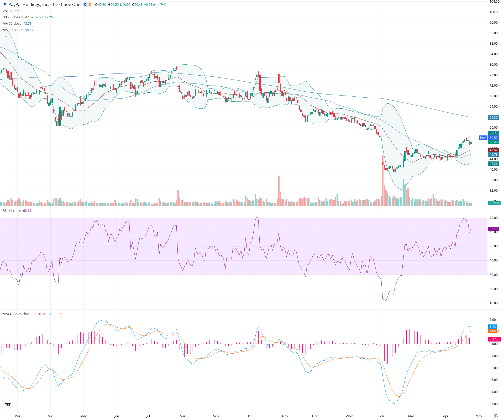
Task: Open the time axis settings gear icon
Action: pos(496,416)
